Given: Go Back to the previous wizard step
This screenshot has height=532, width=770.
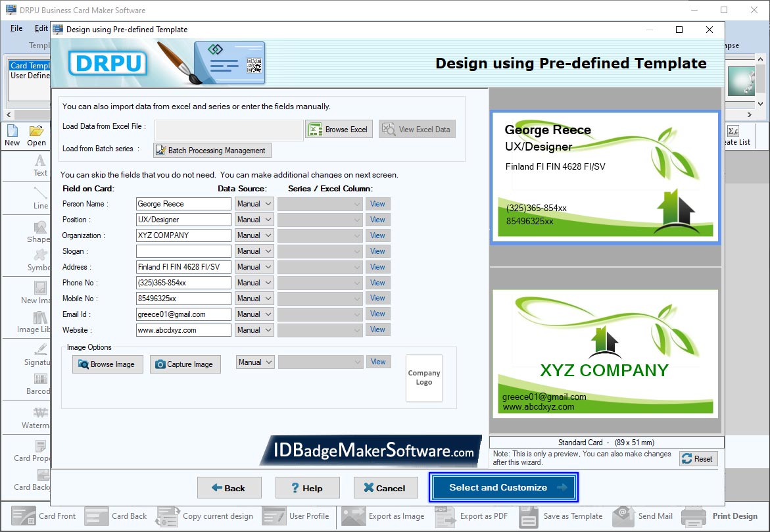Looking at the screenshot, I should 229,488.
